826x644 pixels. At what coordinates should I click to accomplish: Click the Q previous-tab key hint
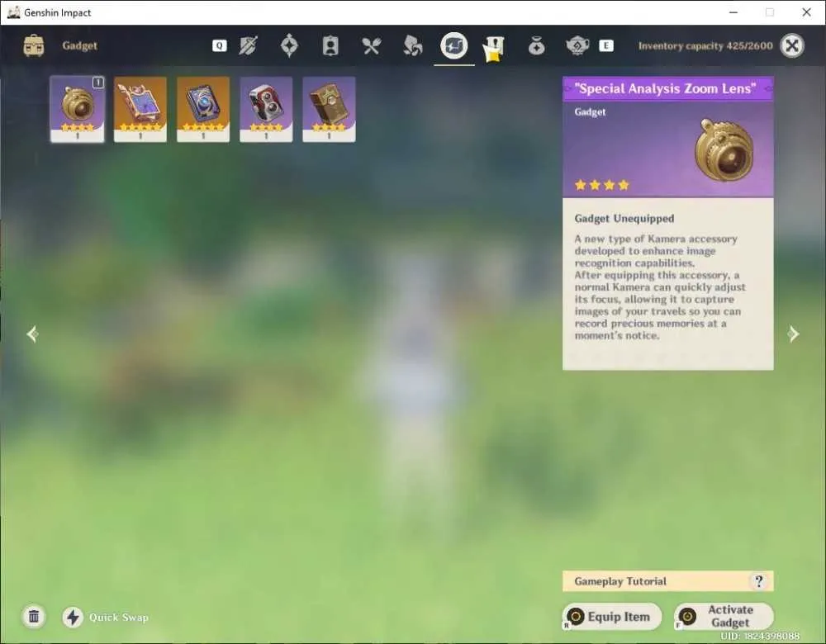[x=220, y=45]
